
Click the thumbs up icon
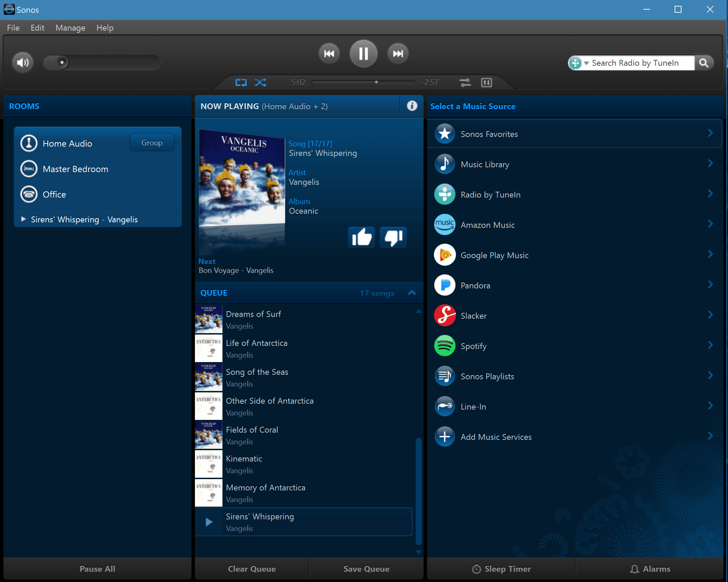point(361,237)
